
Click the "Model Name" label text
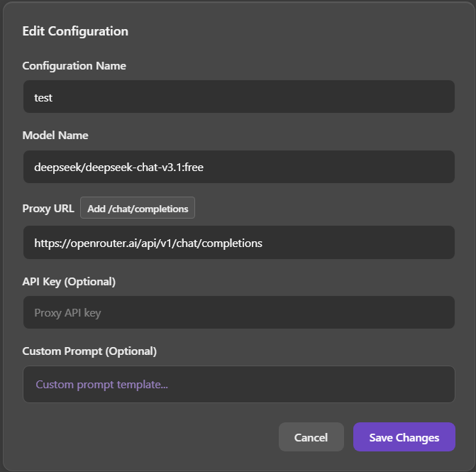pyautogui.click(x=55, y=135)
